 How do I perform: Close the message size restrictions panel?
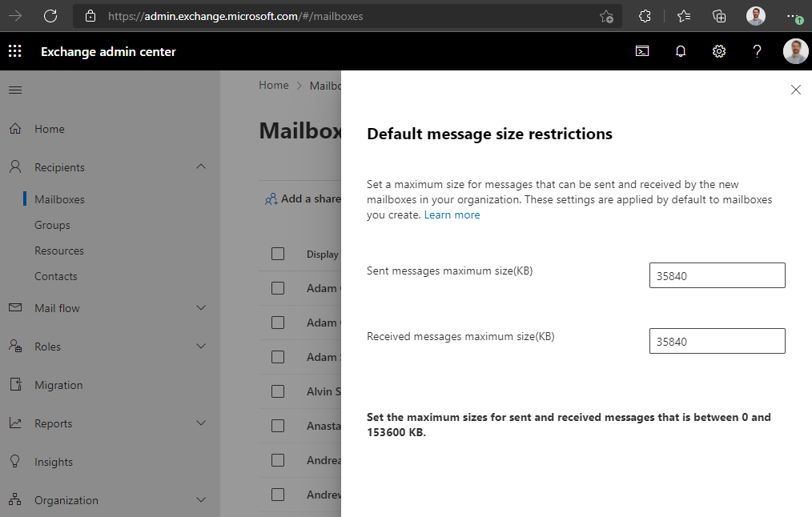tap(795, 90)
